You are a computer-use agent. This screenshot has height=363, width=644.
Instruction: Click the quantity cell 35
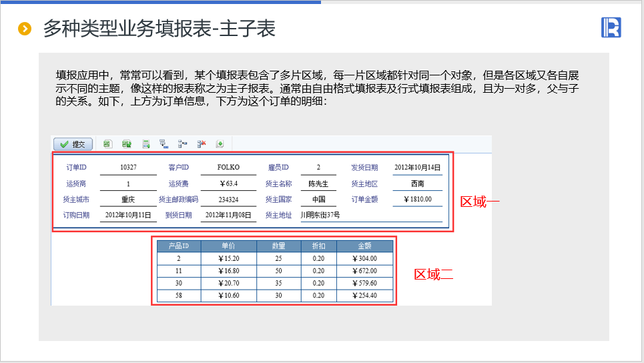coord(278,284)
